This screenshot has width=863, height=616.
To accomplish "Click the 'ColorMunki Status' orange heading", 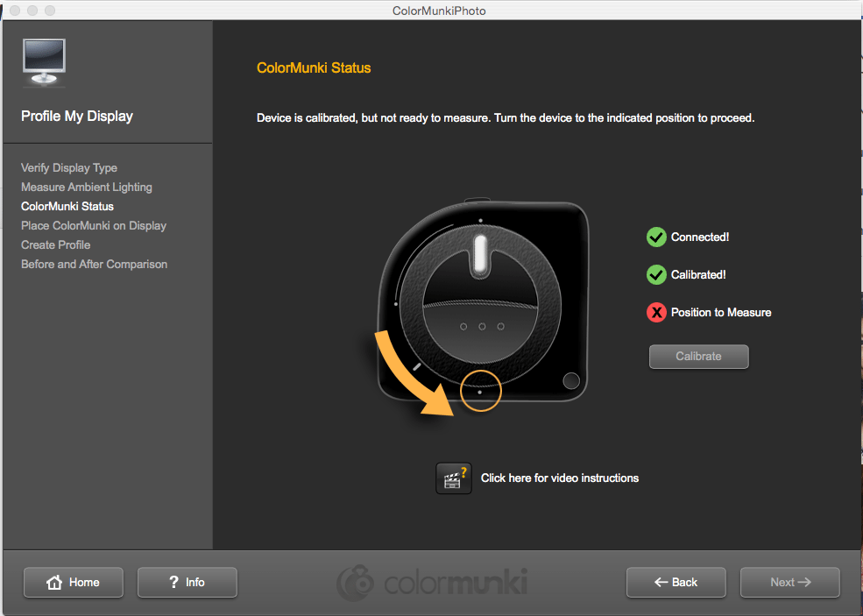I will tap(314, 67).
